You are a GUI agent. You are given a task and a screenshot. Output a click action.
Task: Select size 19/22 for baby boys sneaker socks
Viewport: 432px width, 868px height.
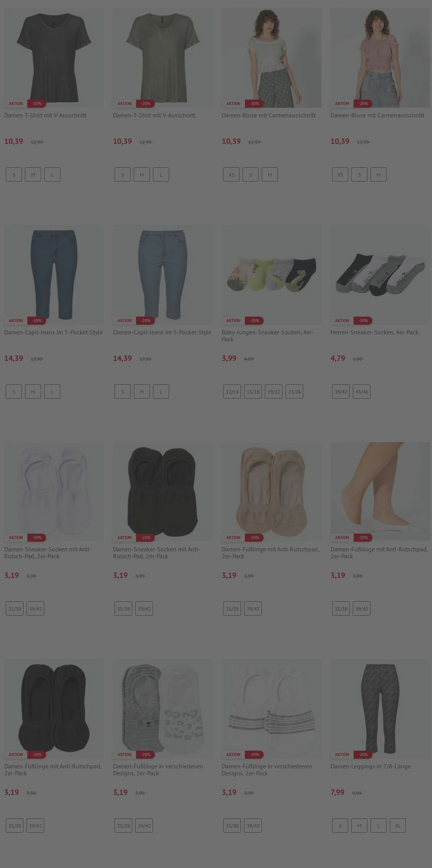tap(273, 392)
